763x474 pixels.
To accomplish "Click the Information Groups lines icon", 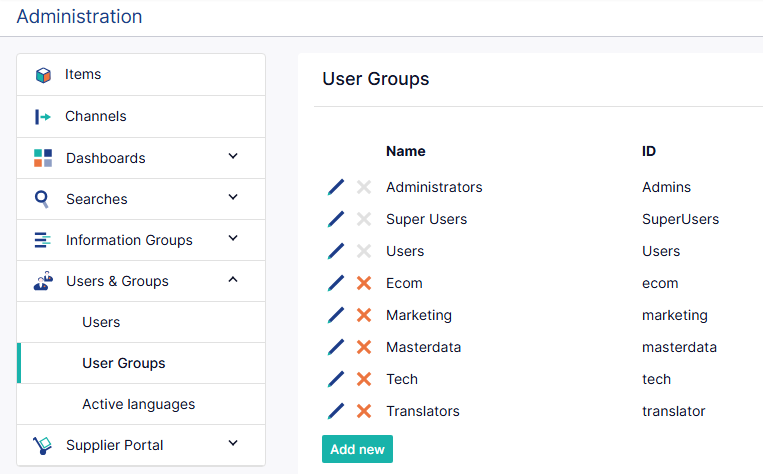I will click(x=42, y=240).
